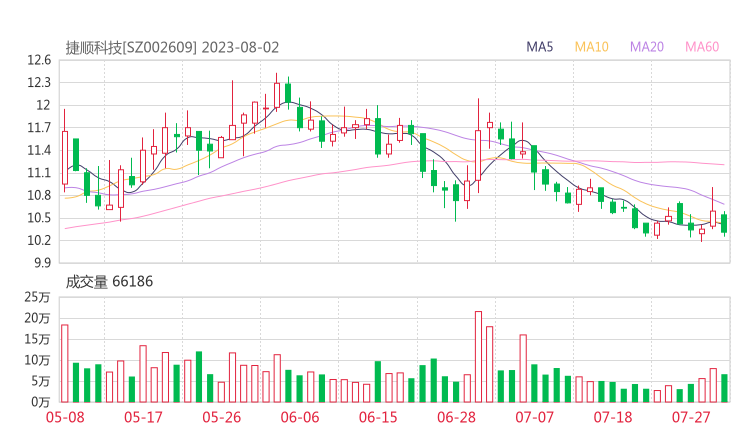Click the 11.1 price axis label
Viewport: 740px width, 440px height.
pyautogui.click(x=39, y=173)
